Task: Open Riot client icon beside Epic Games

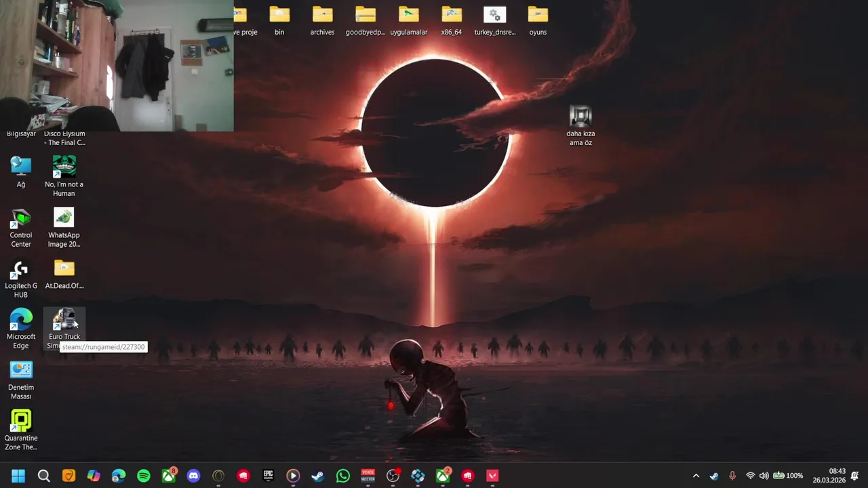Action: 243,476
